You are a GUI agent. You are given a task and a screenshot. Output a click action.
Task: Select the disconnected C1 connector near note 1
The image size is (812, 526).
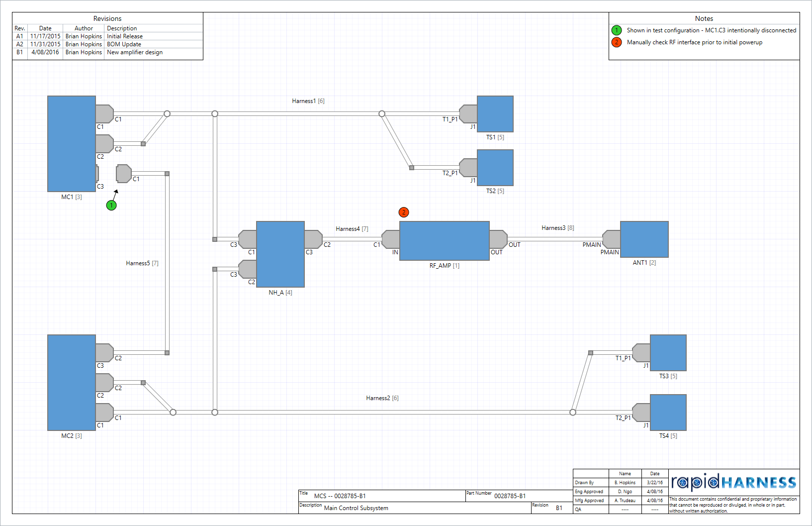click(x=123, y=173)
